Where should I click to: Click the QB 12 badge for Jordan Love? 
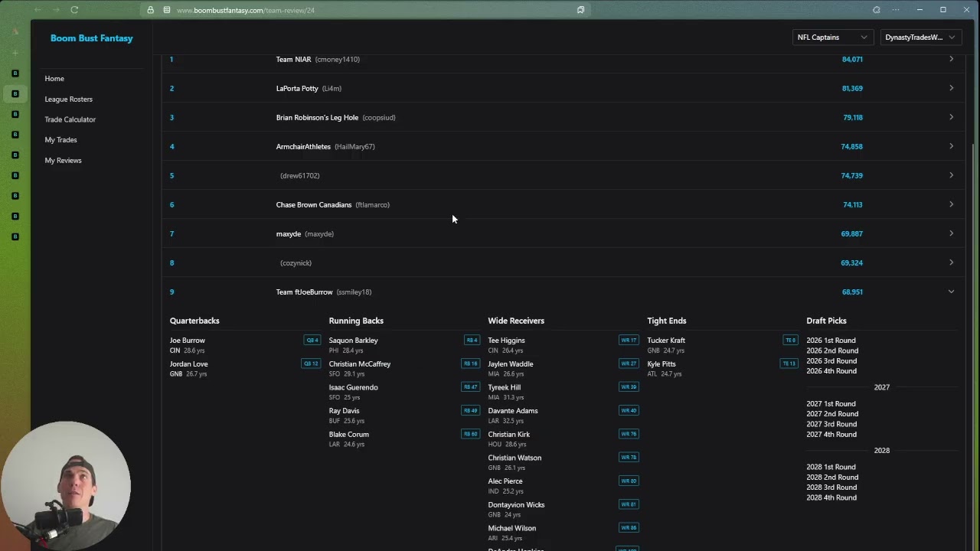pyautogui.click(x=310, y=364)
